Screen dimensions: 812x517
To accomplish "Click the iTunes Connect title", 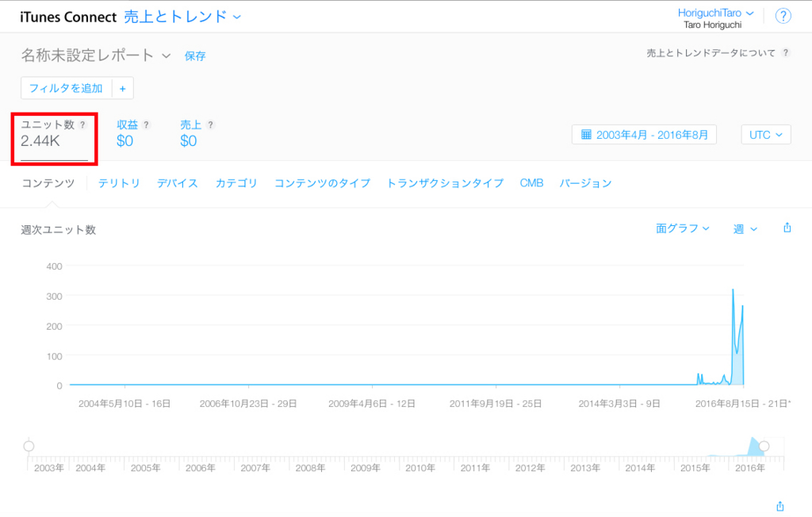I will tap(68, 17).
